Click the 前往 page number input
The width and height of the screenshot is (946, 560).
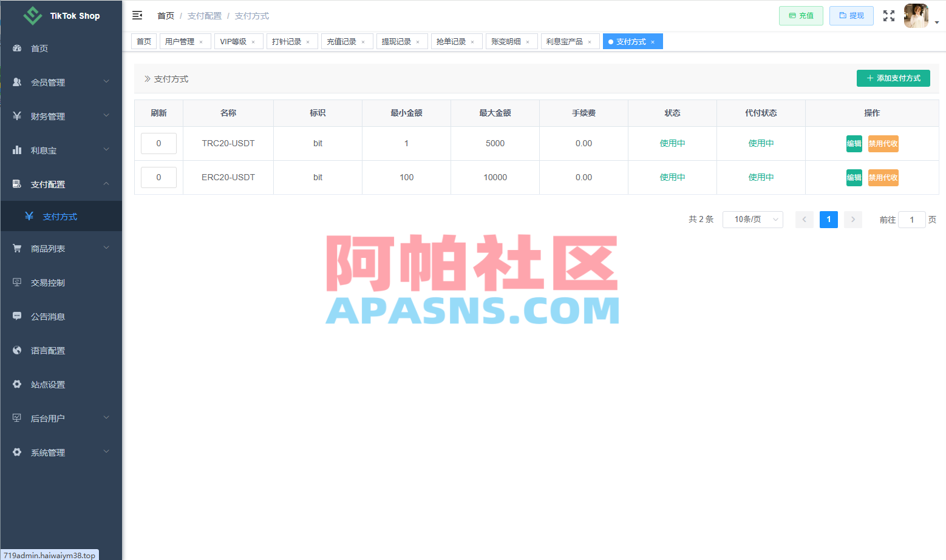pyautogui.click(x=911, y=220)
